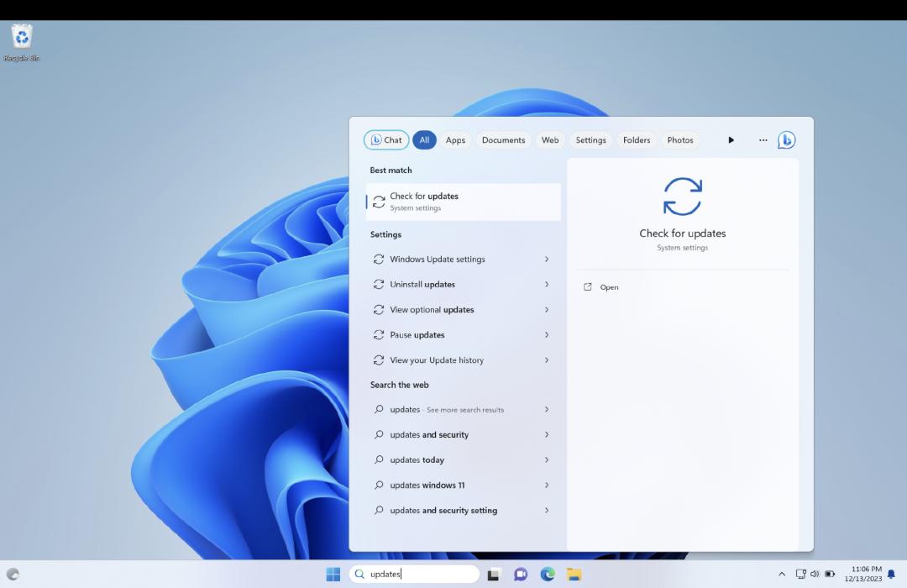Screen dimensions: 907x588
Task: Open the Teams Chat taskbar icon
Action: (x=521, y=575)
